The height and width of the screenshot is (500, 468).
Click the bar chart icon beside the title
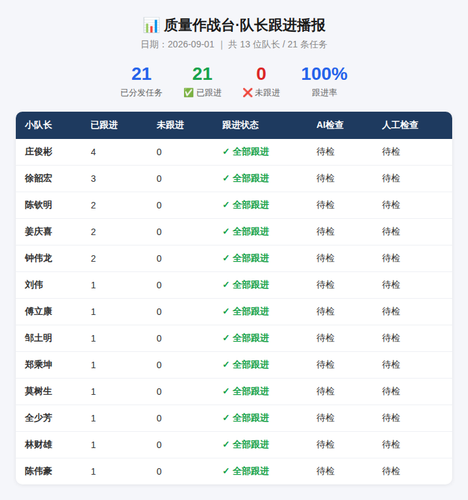[151, 25]
